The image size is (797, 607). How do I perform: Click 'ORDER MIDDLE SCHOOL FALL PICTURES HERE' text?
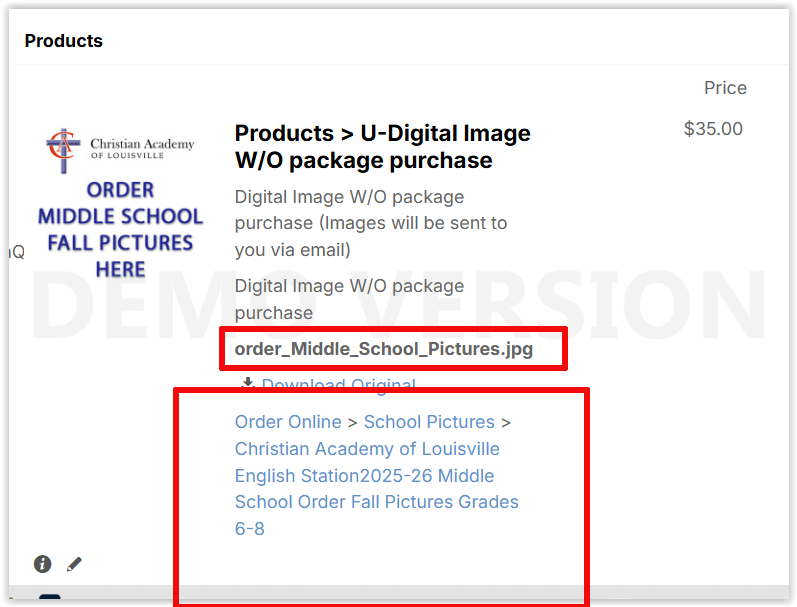120,229
